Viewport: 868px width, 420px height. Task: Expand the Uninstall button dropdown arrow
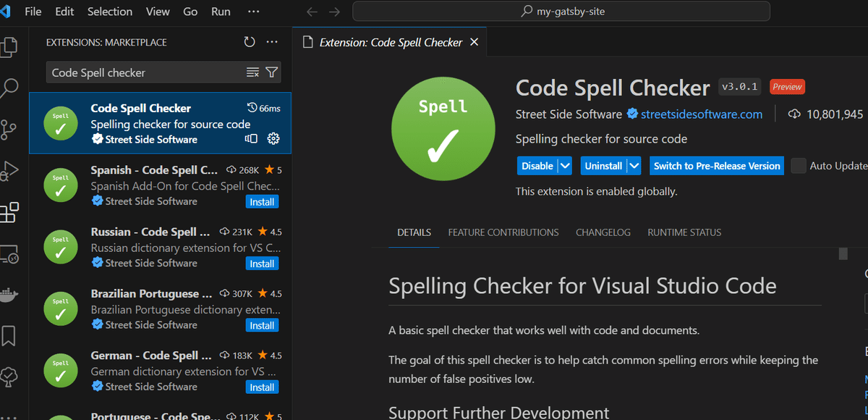[634, 166]
